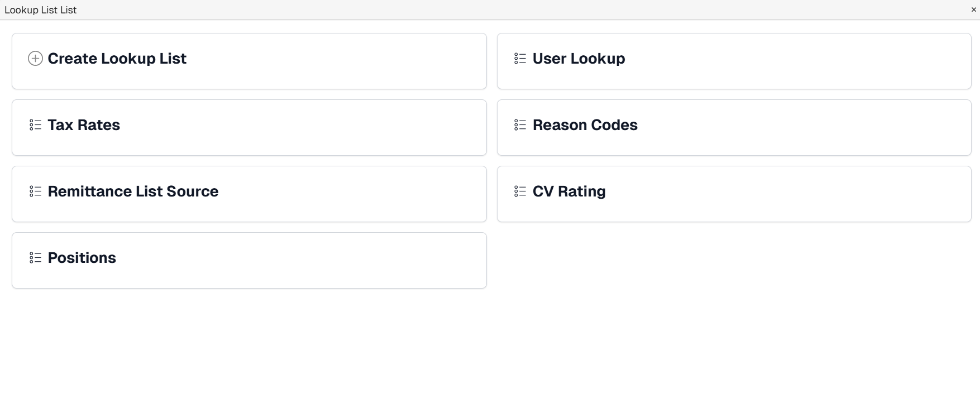Click the Remittance List Source list icon

[35, 191]
